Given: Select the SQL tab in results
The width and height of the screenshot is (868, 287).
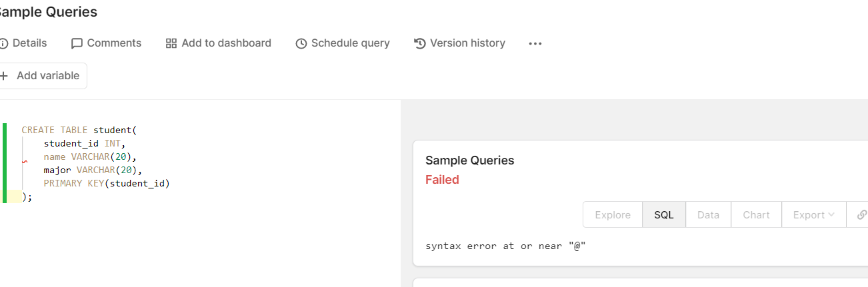Looking at the screenshot, I should pos(664,214).
